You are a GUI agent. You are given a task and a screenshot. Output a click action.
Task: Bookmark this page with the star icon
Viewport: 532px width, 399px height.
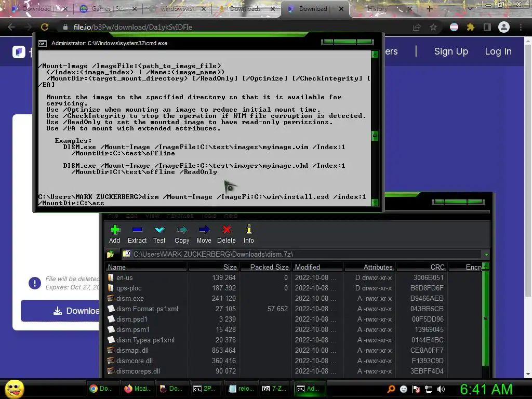(x=433, y=27)
